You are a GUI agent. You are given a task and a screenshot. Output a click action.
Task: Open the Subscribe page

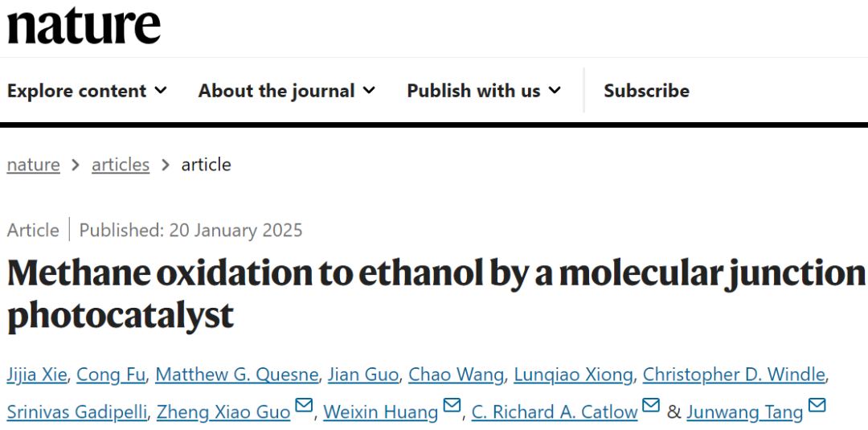(x=646, y=91)
